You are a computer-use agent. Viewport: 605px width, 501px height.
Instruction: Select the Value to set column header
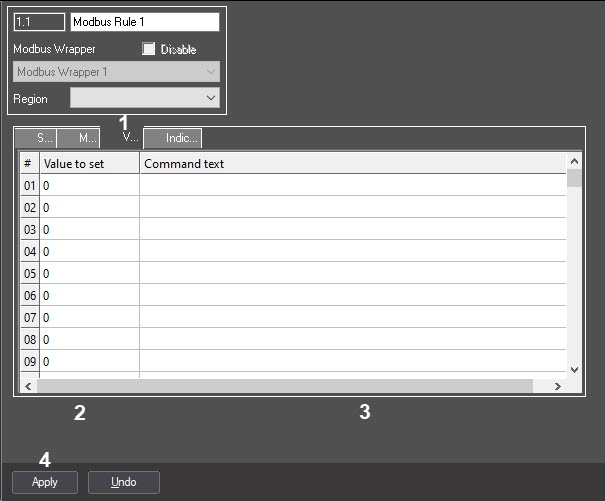[90, 164]
